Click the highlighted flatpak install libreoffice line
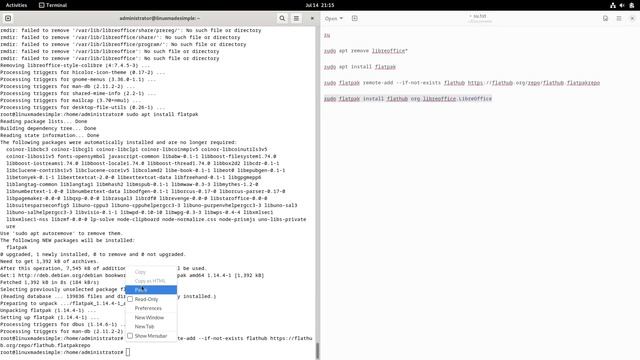The height and width of the screenshot is (360, 640). point(408,99)
